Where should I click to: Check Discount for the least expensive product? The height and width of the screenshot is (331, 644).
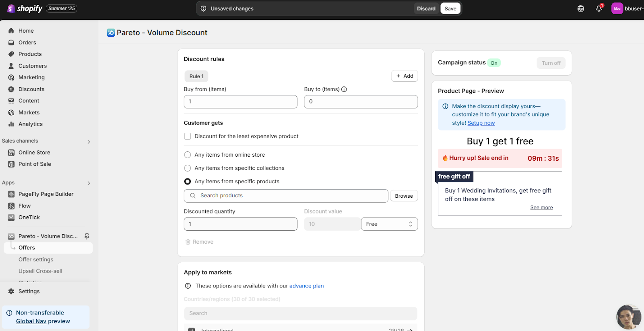[x=188, y=137]
